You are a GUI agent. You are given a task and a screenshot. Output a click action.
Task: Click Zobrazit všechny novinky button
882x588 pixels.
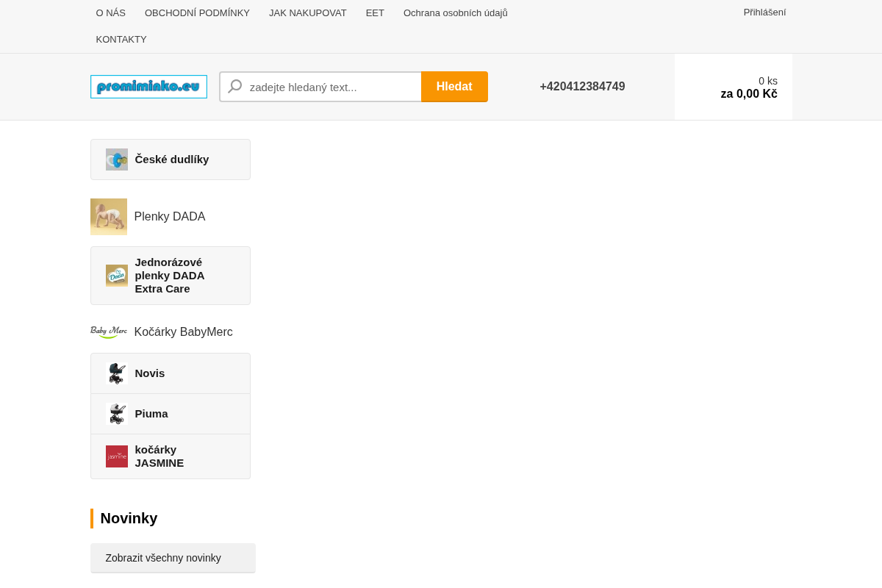pyautogui.click(x=173, y=558)
